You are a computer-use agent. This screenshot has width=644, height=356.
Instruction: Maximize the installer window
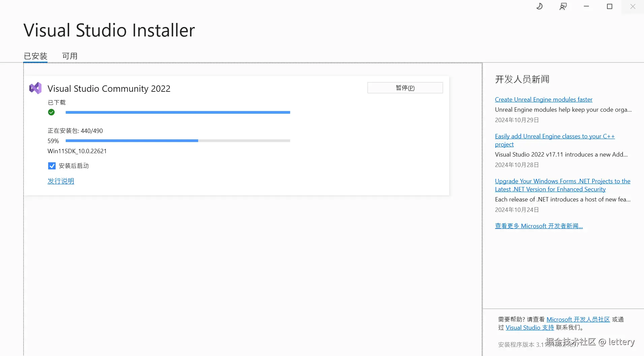pyautogui.click(x=610, y=6)
